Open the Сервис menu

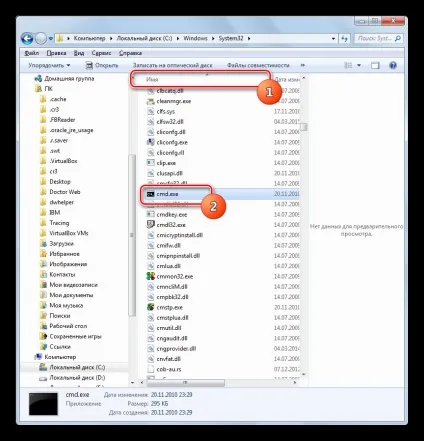[101, 53]
